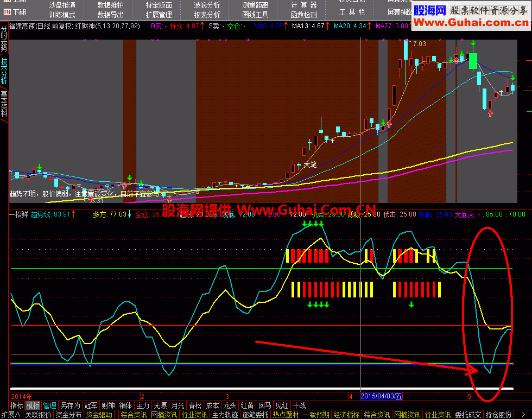Screen dimensions: 532x419
Task: Select the 箱体 indicator template
Action: [x=125, y=405]
